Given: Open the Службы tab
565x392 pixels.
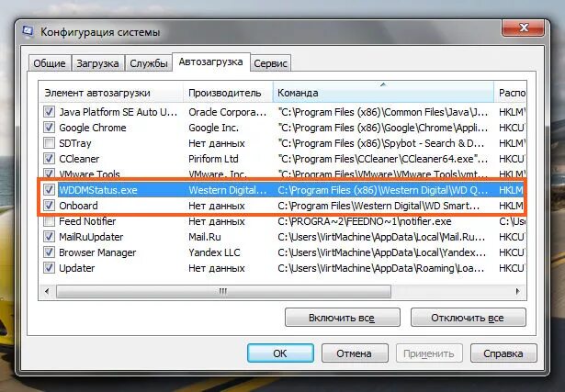Looking at the screenshot, I should pos(149,63).
